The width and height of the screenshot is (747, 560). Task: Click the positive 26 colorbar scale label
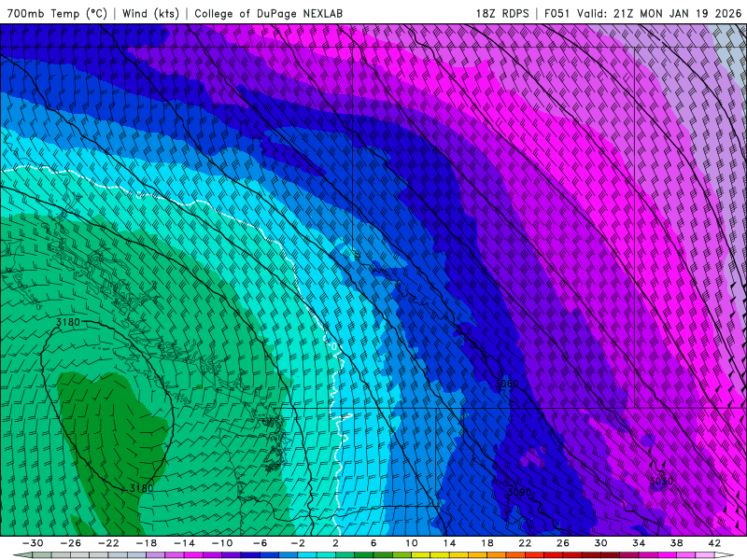coord(563,543)
